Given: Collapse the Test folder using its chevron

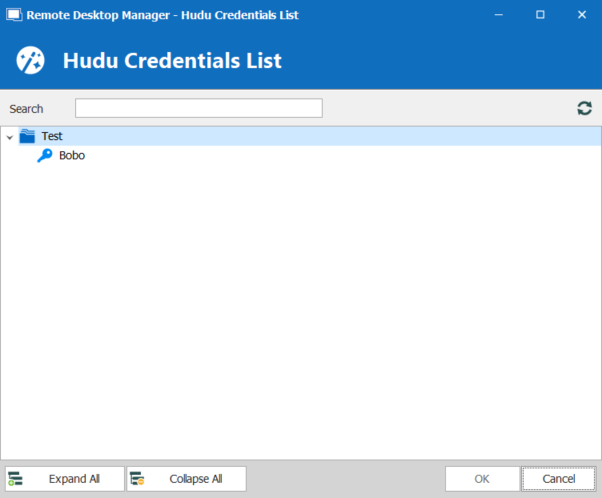Looking at the screenshot, I should coord(9,137).
